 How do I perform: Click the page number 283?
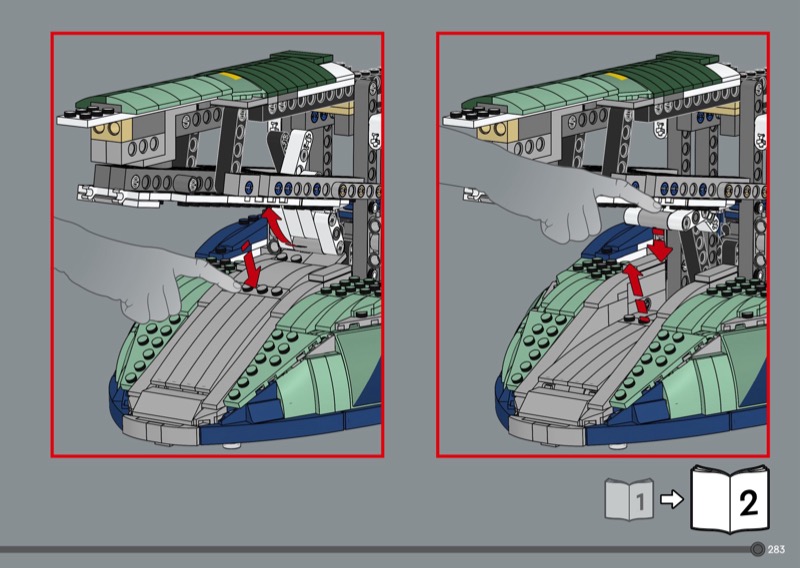point(778,548)
